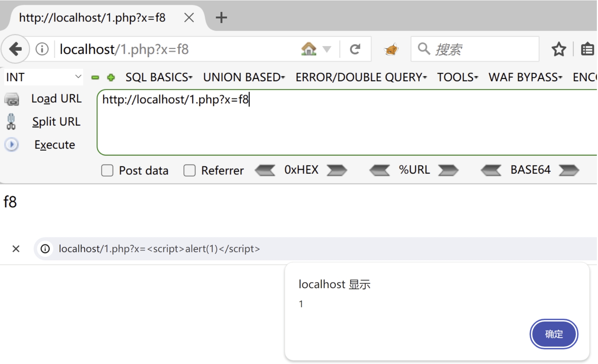Open bookmarks list icon
Viewport: 598px width, 364px height.
click(587, 49)
